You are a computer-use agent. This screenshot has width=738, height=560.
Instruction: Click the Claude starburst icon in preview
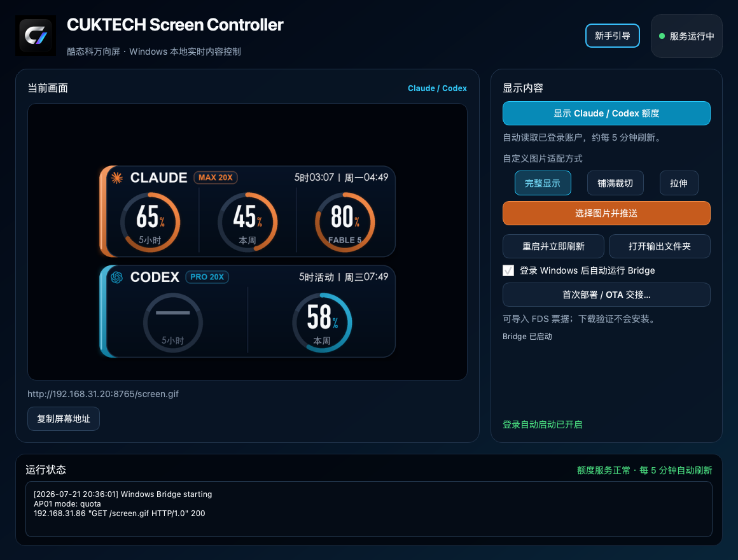(x=116, y=178)
